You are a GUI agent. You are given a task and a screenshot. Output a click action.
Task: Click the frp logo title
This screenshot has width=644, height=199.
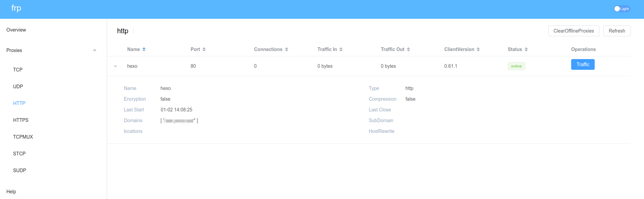pyautogui.click(x=16, y=8)
